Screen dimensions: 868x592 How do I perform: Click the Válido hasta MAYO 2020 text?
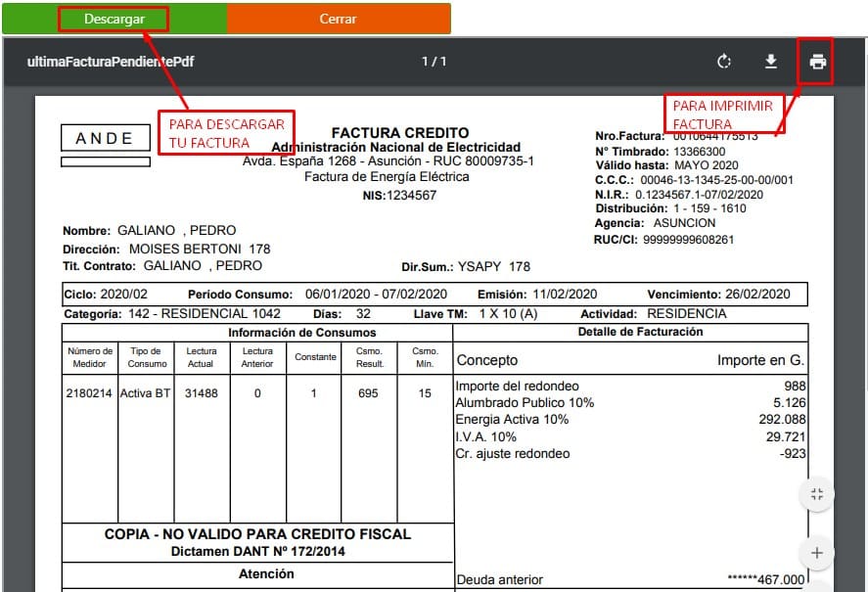tap(667, 165)
